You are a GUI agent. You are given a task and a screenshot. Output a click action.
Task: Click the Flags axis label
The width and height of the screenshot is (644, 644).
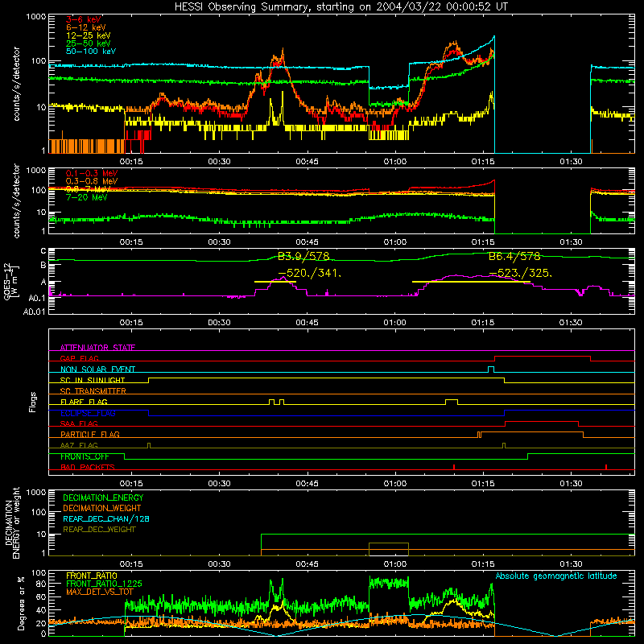point(33,402)
